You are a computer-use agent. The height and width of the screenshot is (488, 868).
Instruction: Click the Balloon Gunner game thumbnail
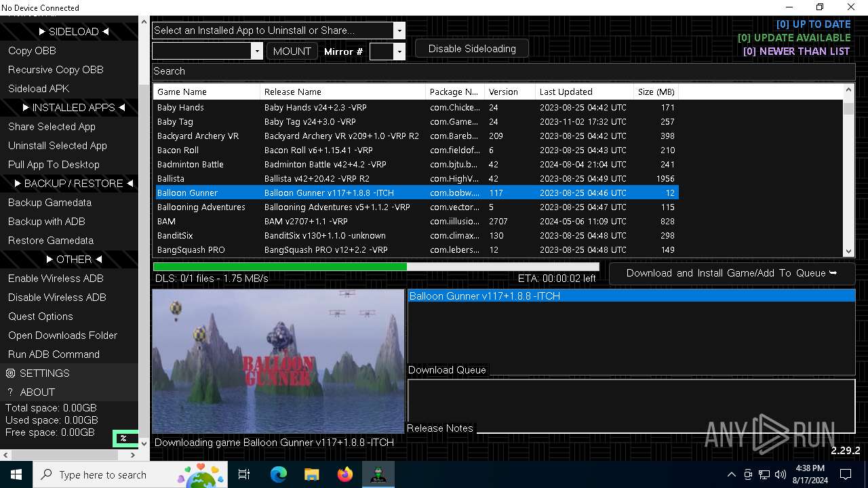(278, 361)
